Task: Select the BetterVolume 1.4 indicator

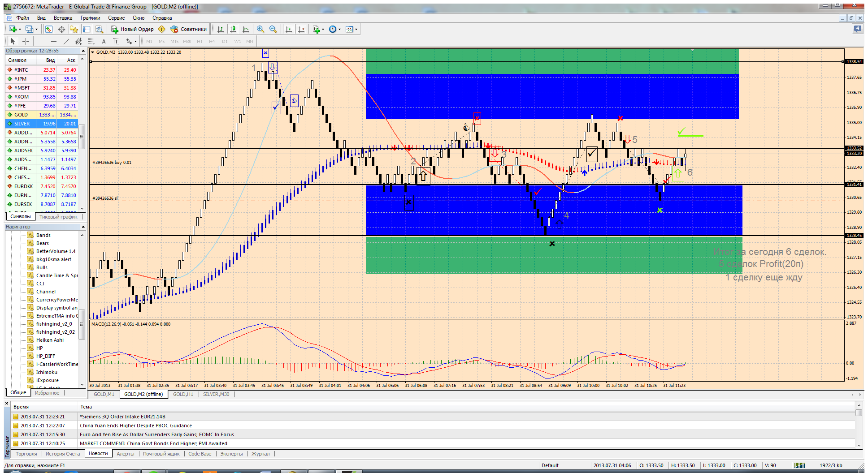Action: 56,251
